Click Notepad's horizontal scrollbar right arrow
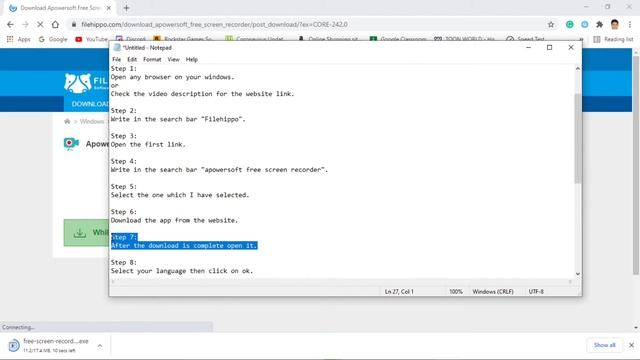This screenshot has width=640, height=360. tap(570, 282)
